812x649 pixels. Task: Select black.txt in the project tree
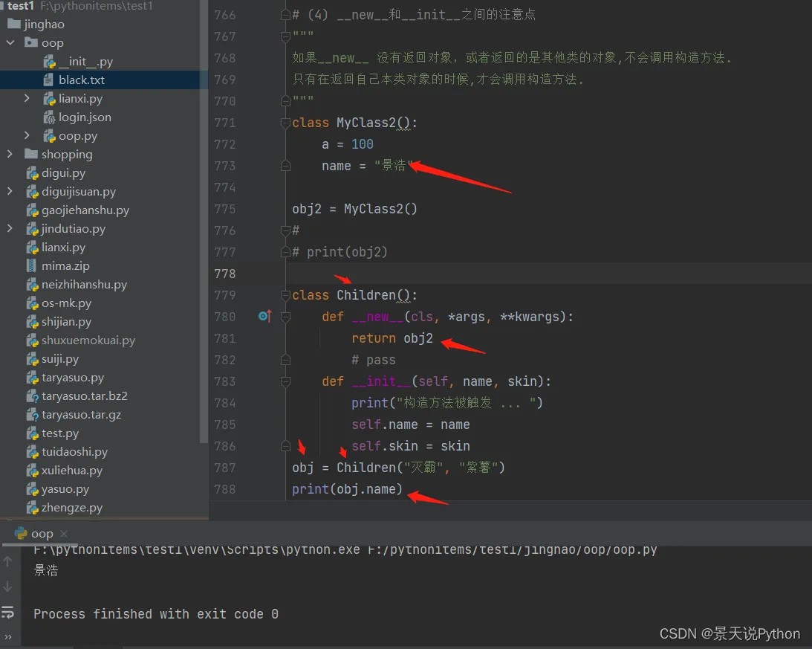(82, 80)
